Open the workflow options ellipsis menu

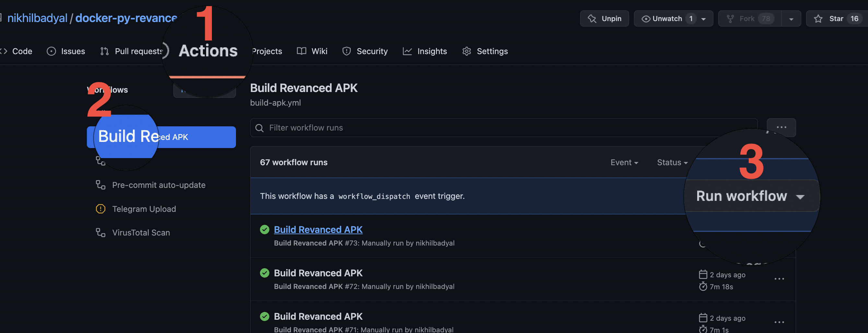pyautogui.click(x=781, y=127)
